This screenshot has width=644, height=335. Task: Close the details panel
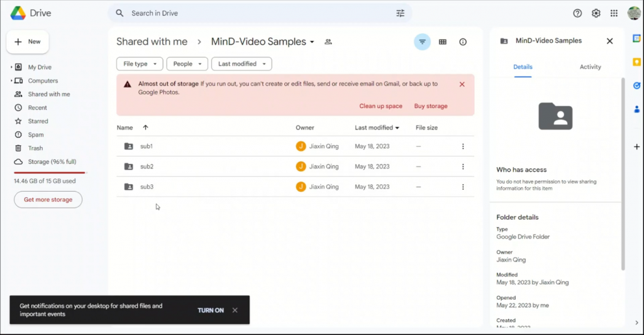coord(609,41)
